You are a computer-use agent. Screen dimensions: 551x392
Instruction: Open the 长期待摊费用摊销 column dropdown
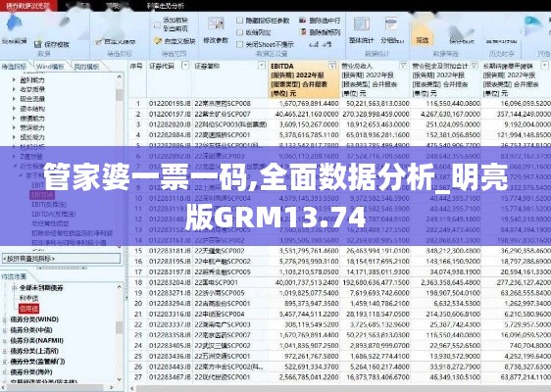coord(545,65)
